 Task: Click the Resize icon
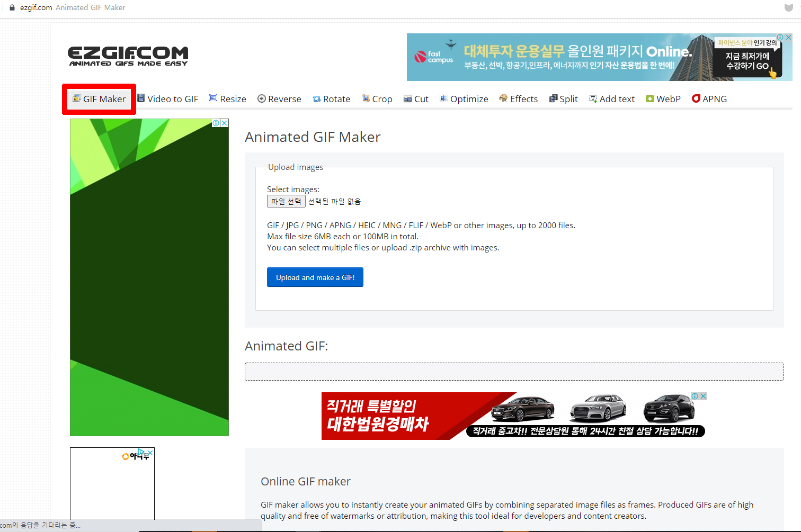pyautogui.click(x=213, y=98)
